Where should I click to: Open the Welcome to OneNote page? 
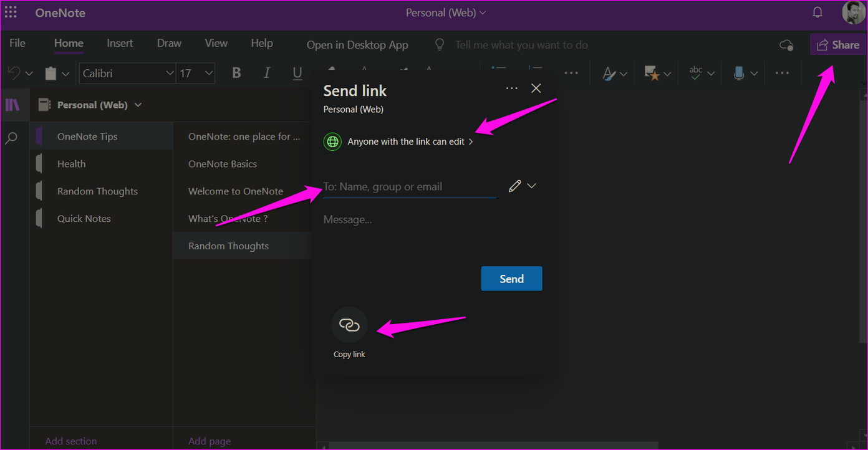click(243, 191)
